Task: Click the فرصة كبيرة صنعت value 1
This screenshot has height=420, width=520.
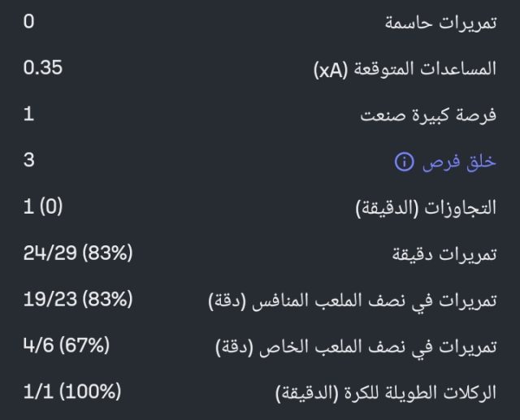Action: coord(28,115)
